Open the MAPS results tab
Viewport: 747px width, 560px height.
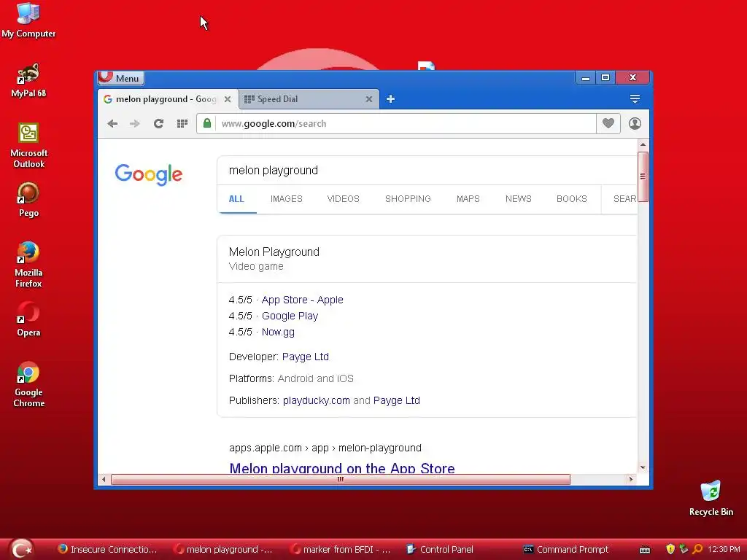pyautogui.click(x=468, y=199)
